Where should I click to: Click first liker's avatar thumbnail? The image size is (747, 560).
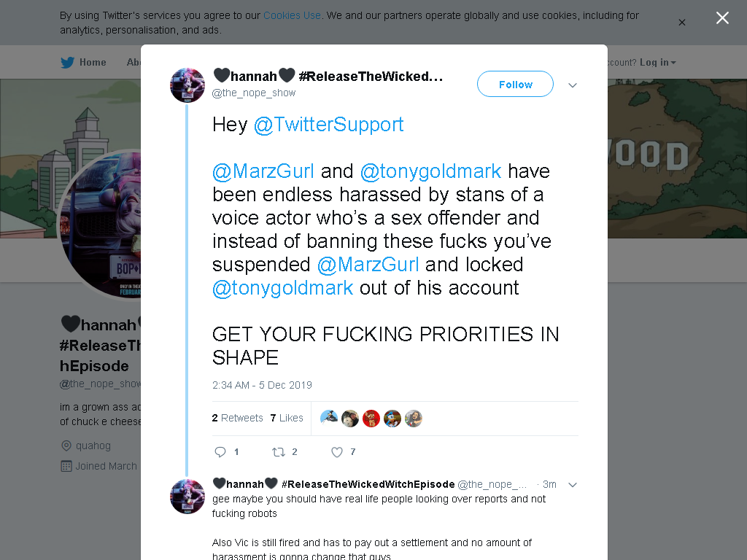pos(329,418)
